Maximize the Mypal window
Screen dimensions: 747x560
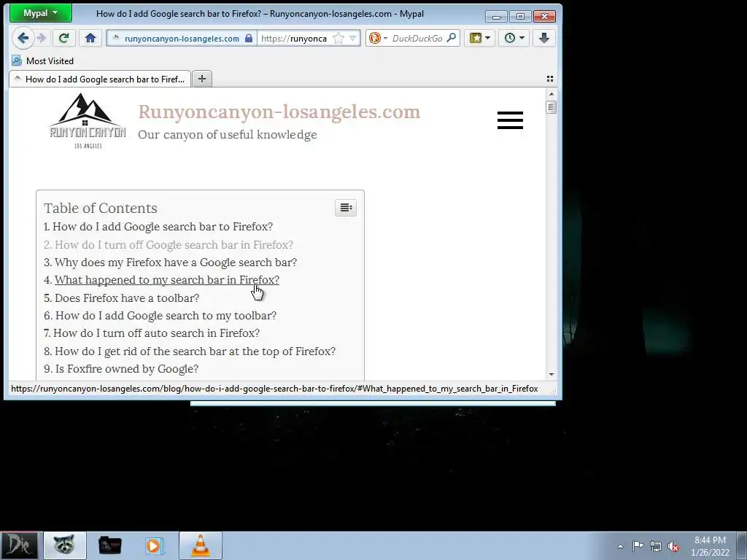[520, 17]
